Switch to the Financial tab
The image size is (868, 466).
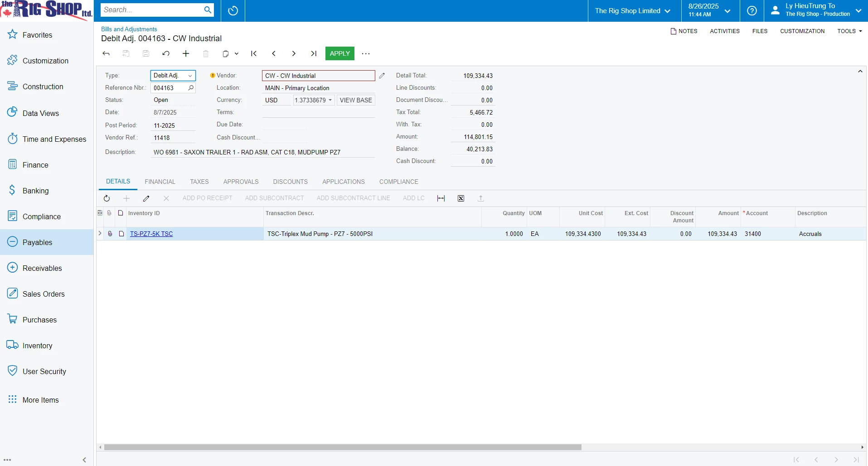click(x=160, y=182)
